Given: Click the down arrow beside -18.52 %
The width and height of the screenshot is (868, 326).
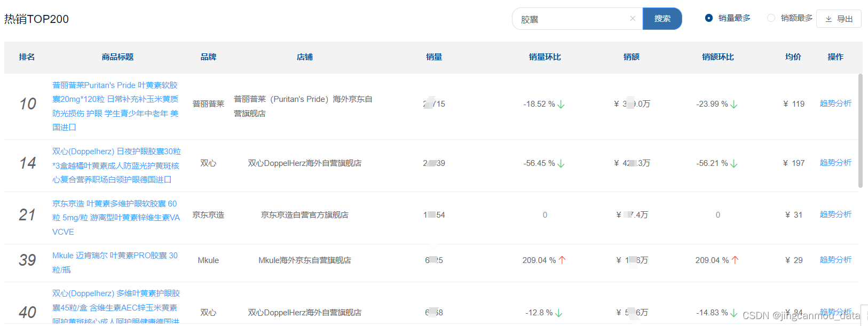Looking at the screenshot, I should click(x=561, y=105).
